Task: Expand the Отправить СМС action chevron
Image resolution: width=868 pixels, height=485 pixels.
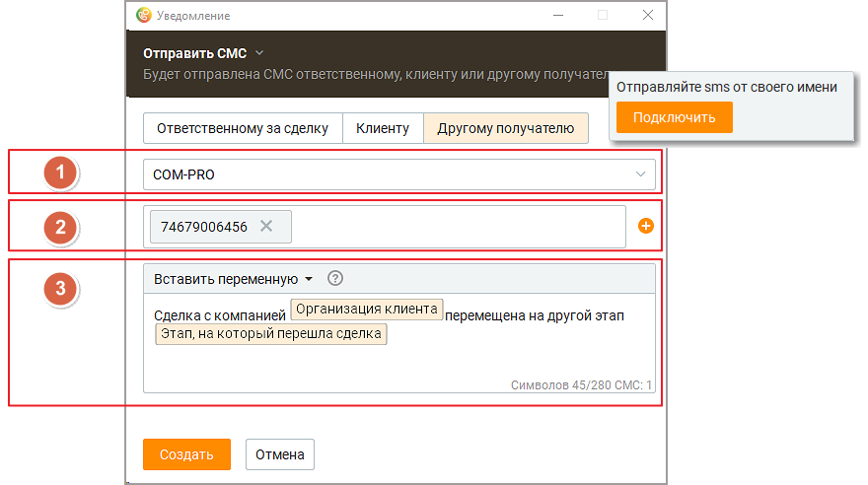Action: coord(259,53)
